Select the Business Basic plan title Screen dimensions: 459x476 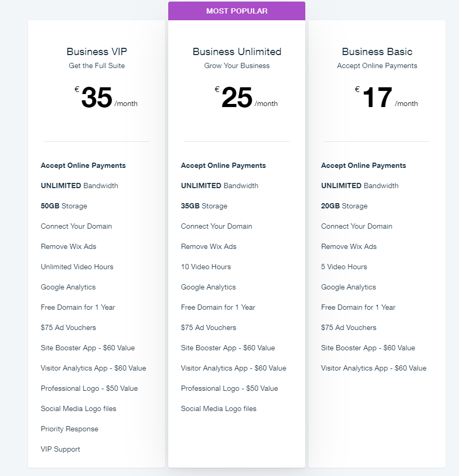click(377, 51)
